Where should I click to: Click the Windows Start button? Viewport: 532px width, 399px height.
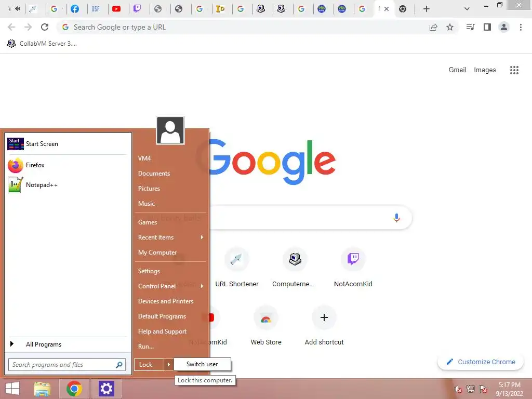coord(12,389)
